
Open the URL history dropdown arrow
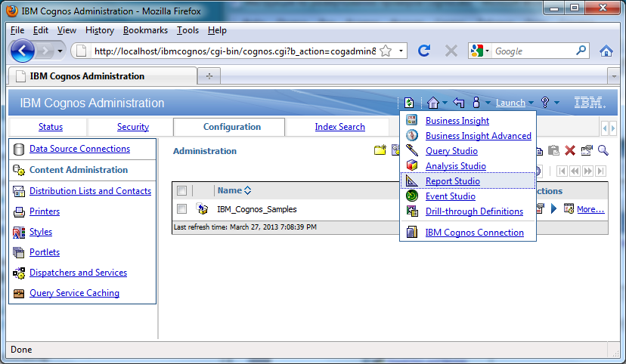(x=401, y=51)
